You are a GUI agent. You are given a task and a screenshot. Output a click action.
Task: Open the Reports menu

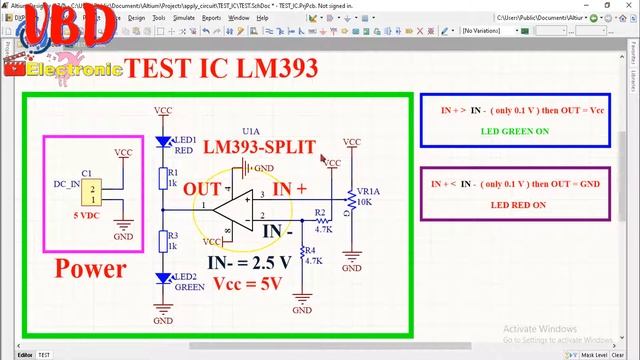click(x=211, y=18)
